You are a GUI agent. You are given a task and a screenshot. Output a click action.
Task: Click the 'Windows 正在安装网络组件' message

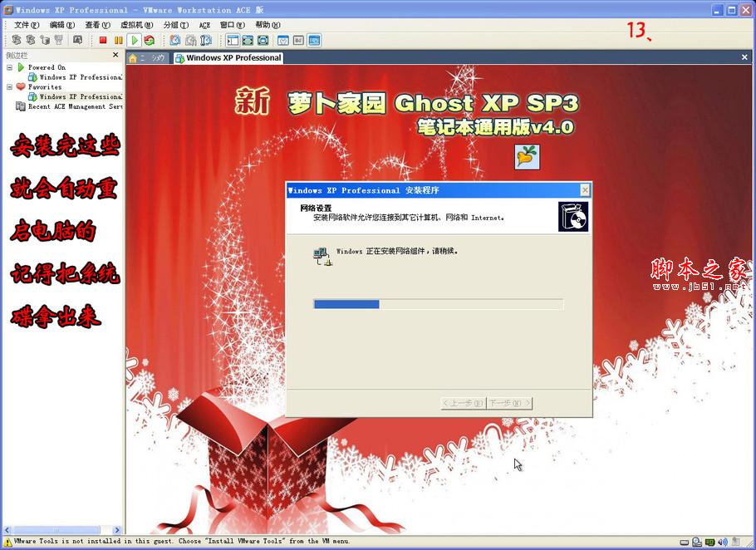(397, 251)
